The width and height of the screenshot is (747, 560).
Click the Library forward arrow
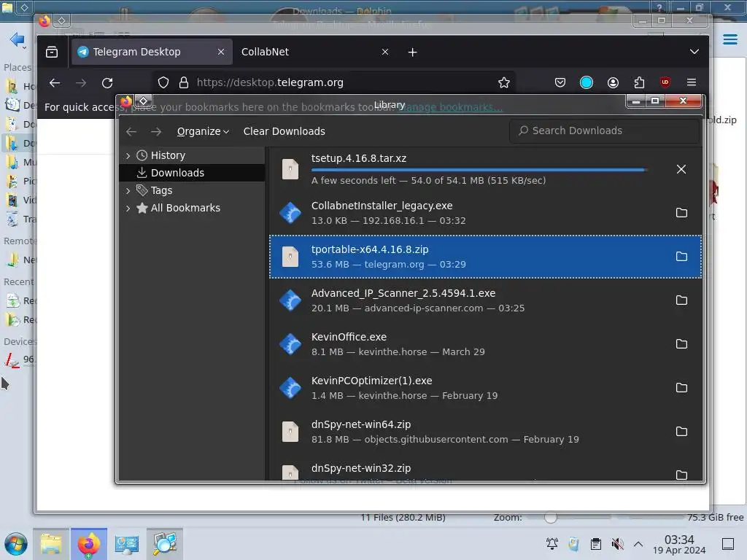pyautogui.click(x=156, y=131)
